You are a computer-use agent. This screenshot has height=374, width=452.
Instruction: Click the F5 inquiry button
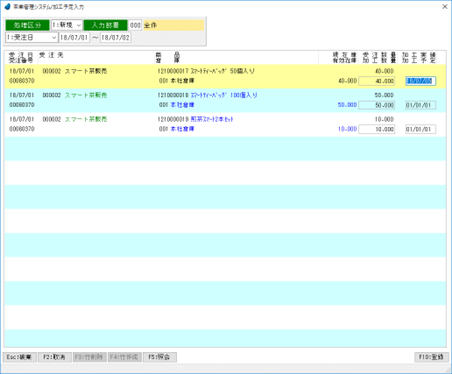(x=160, y=357)
